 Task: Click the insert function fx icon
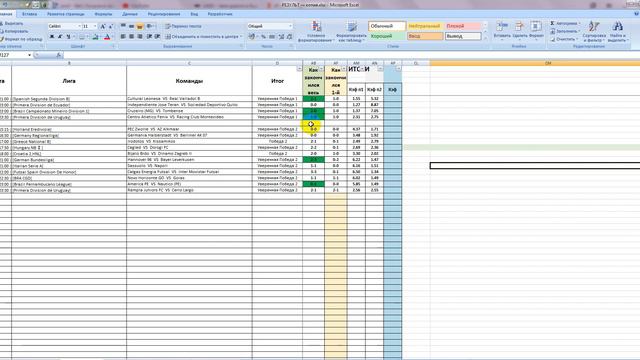click(x=59, y=55)
